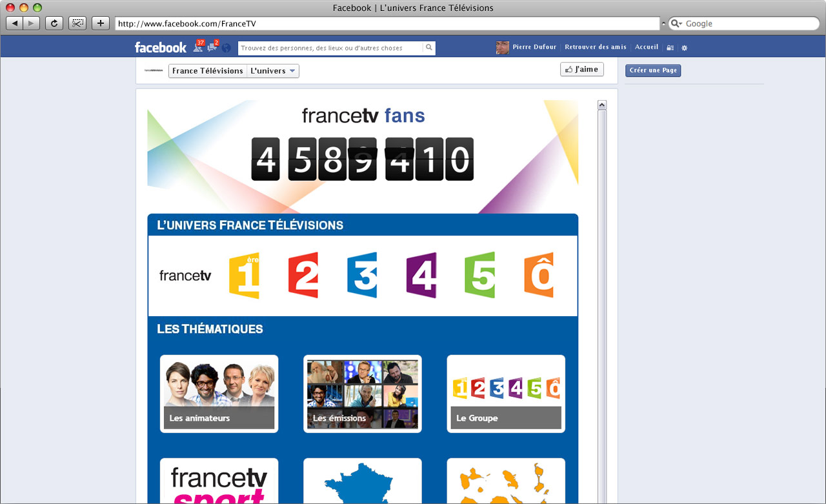The height and width of the screenshot is (504, 826).
Task: Click the France Télévisions page name button
Action: [208, 71]
